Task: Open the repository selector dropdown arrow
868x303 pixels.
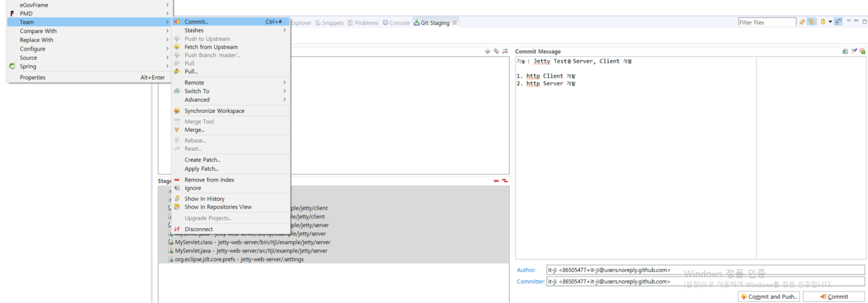Action: [830, 22]
